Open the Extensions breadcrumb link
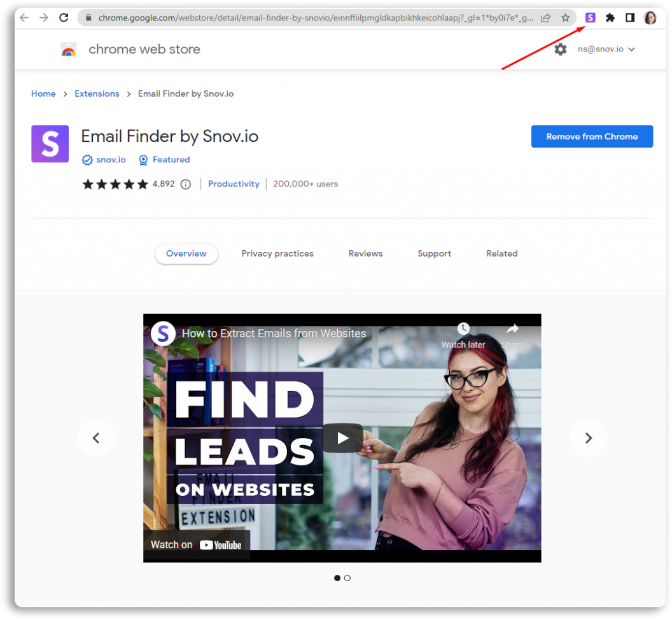672x620 pixels. coord(97,94)
